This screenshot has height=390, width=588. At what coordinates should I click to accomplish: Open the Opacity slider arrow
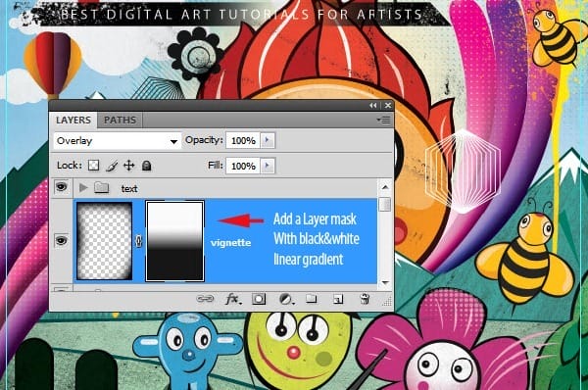[x=268, y=140]
